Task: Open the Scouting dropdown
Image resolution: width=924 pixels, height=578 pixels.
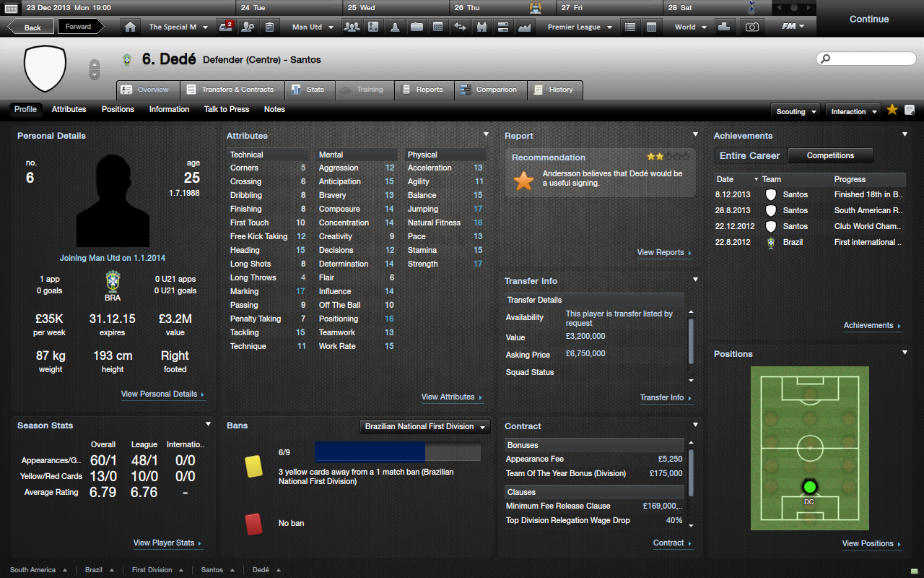Action: [796, 111]
